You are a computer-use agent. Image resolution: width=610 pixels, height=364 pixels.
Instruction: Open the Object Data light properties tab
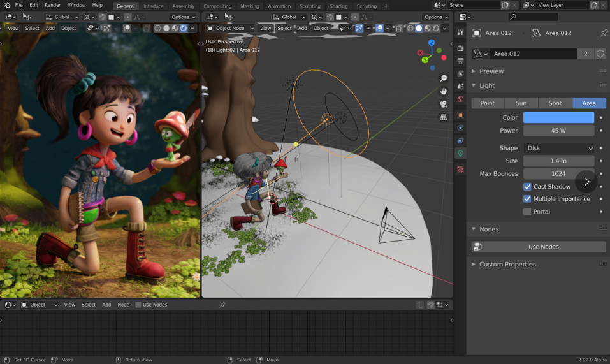pyautogui.click(x=461, y=154)
